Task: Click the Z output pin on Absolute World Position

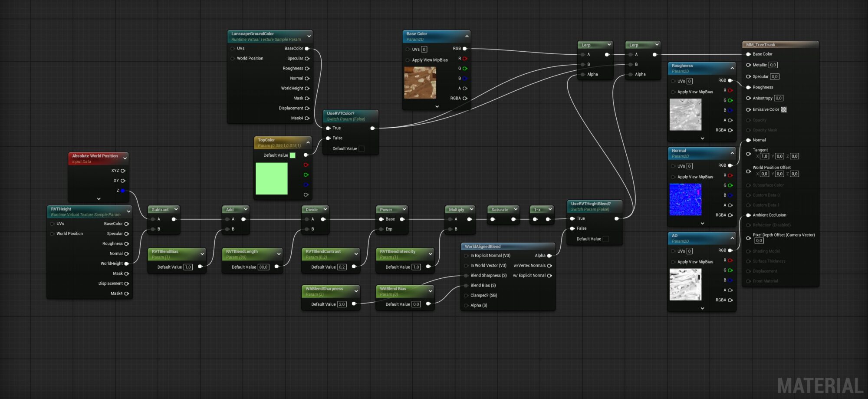Action: click(123, 190)
